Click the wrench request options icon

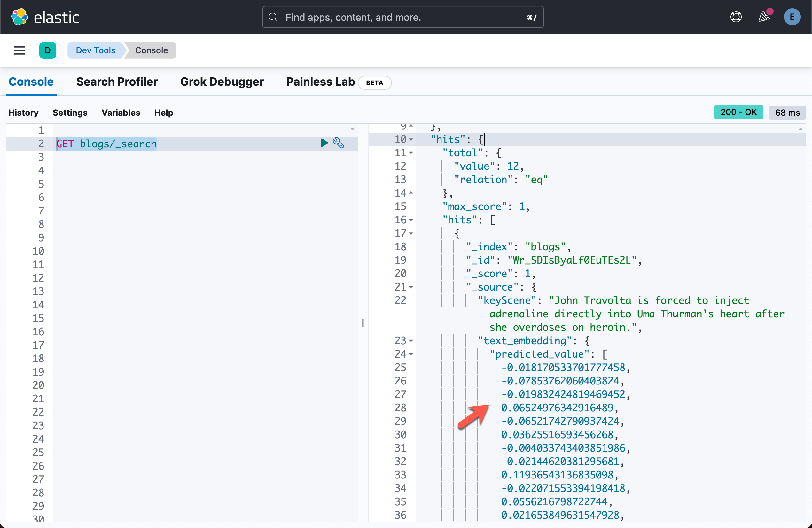(338, 143)
